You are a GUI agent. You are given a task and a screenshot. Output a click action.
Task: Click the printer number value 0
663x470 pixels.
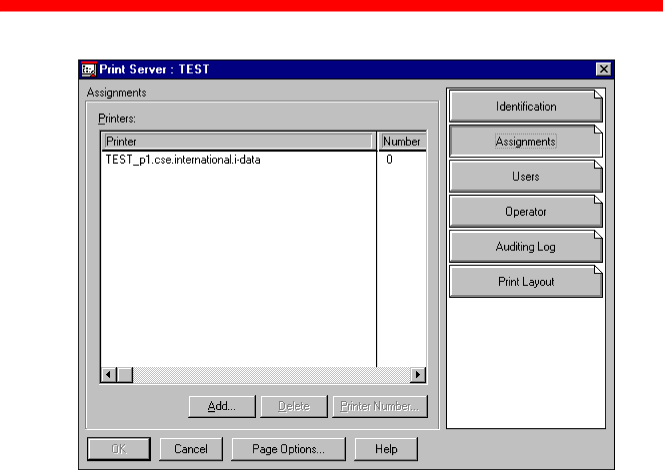pos(389,160)
